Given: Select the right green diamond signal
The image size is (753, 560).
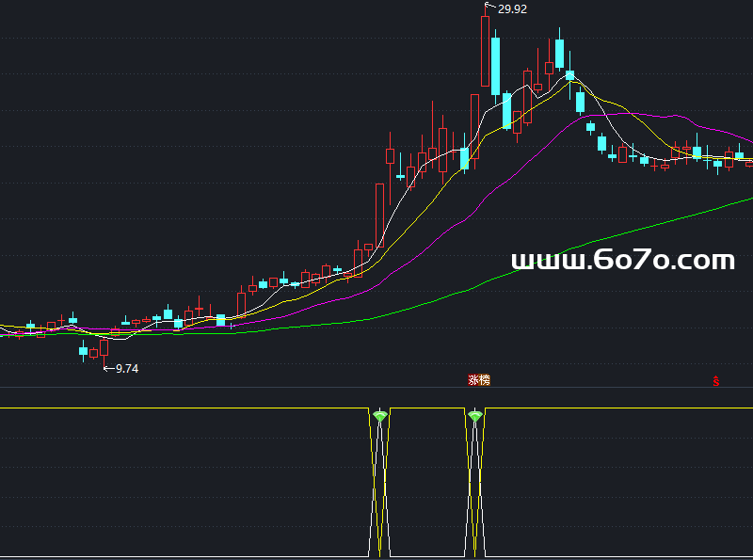Looking at the screenshot, I should 475,416.
